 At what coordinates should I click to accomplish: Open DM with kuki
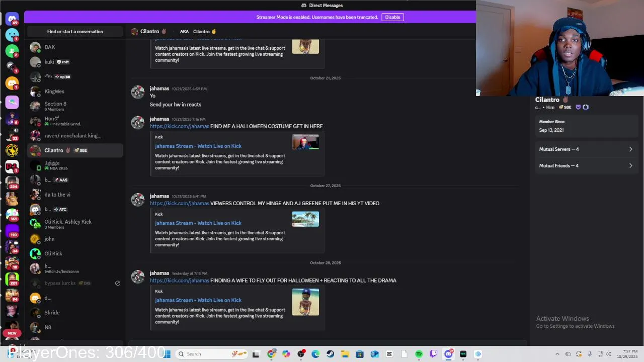tap(75, 62)
